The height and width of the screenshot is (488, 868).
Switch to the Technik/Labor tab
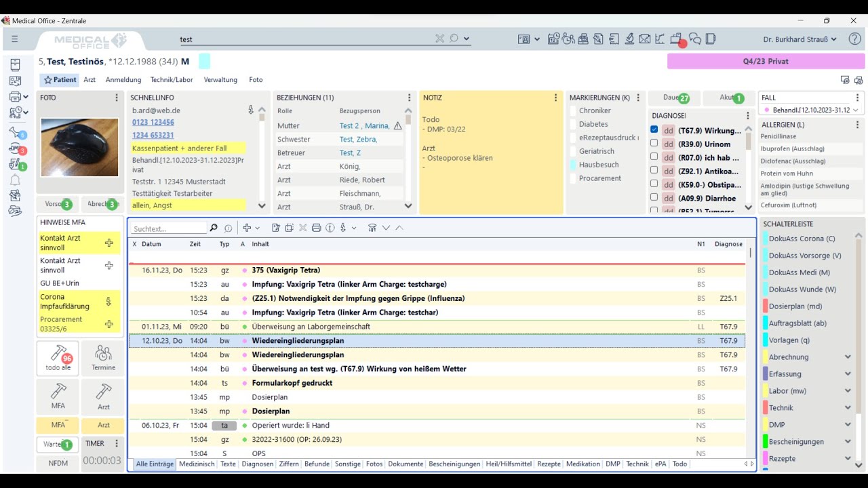[172, 80]
